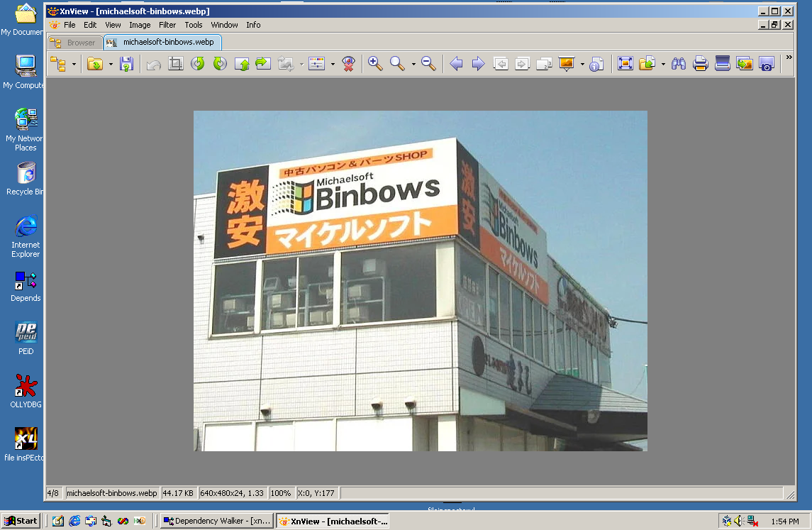Screen dimensions: 812x530
Task: Expand the folder tree icon dropdown arrow
Action: (x=74, y=65)
